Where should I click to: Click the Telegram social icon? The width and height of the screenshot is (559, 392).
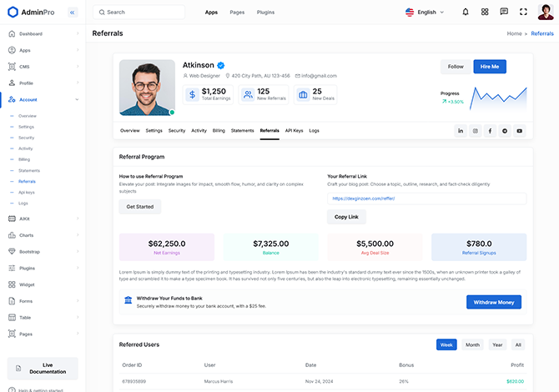pyautogui.click(x=505, y=131)
